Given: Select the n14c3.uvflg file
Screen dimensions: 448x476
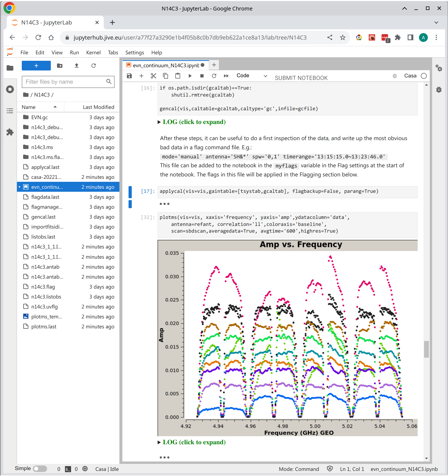Looking at the screenshot, I should [x=68, y=307].
